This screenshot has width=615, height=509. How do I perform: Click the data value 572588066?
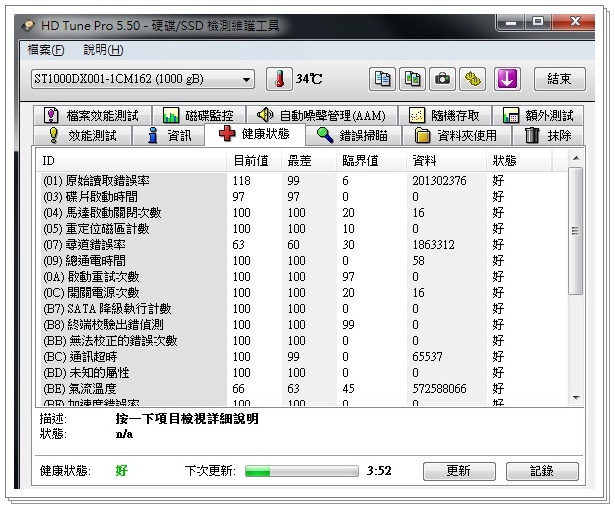439,389
